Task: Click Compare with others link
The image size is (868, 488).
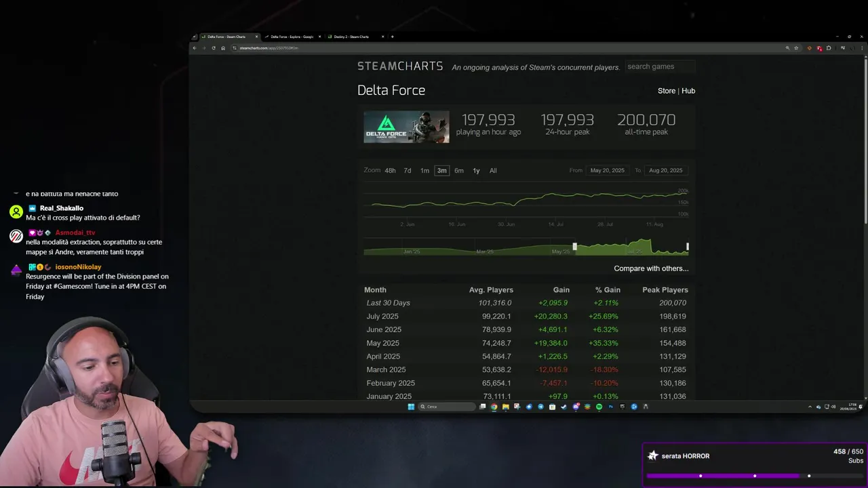Action: (651, 268)
